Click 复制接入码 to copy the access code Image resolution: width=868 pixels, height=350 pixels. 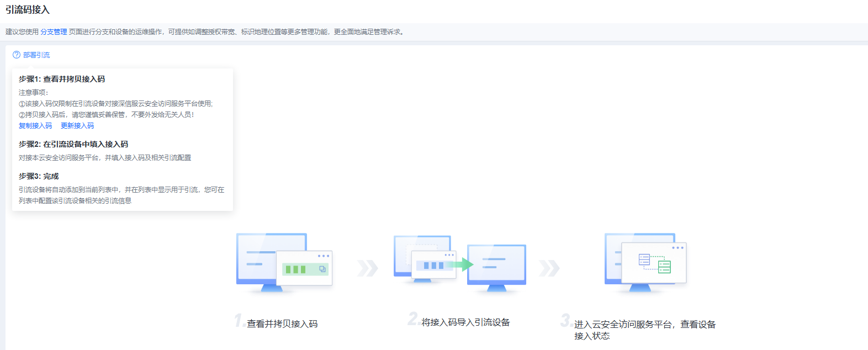coord(35,126)
